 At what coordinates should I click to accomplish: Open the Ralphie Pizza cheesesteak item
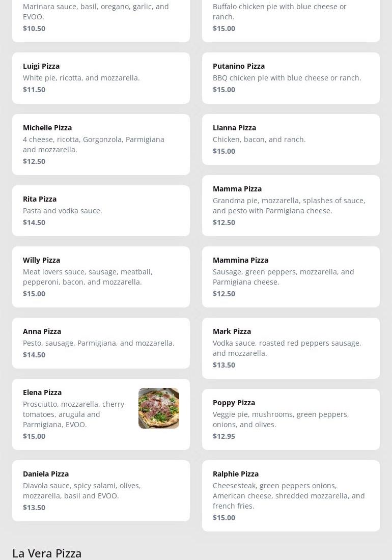coord(291,495)
